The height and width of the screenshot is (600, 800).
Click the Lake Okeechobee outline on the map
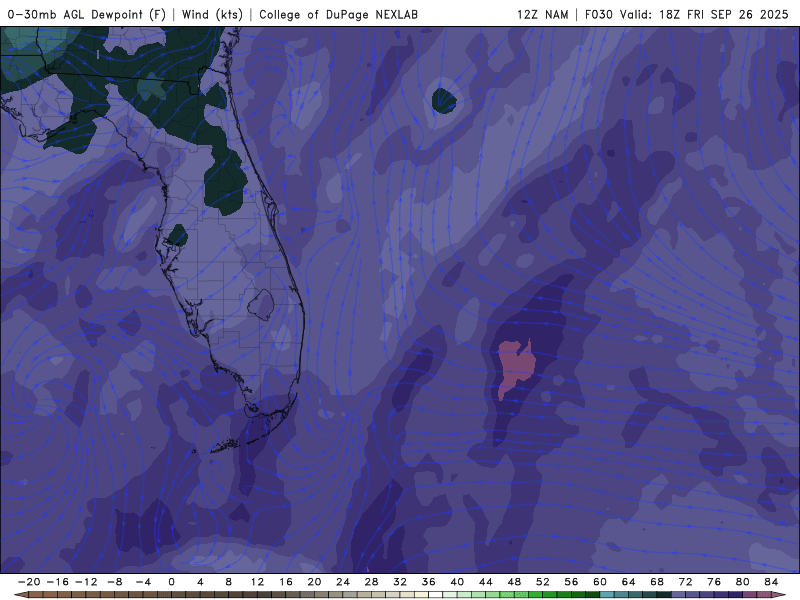(261, 305)
